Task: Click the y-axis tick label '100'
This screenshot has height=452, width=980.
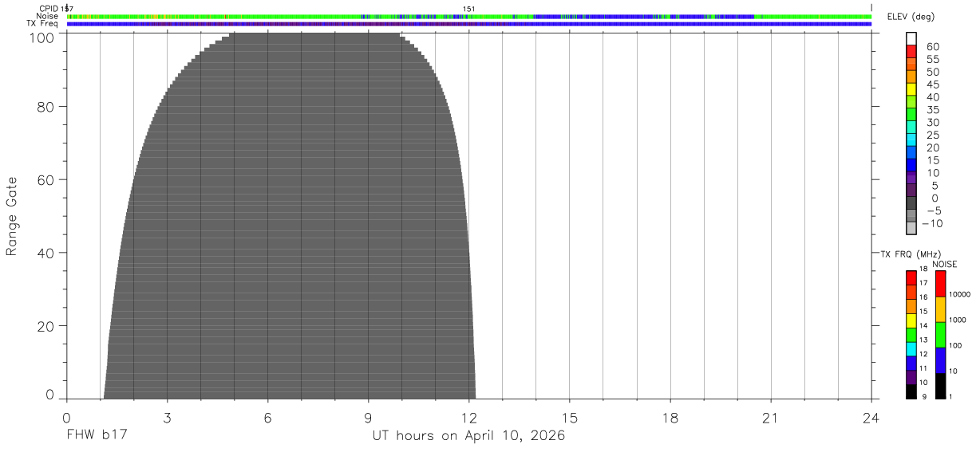Action: pos(42,37)
